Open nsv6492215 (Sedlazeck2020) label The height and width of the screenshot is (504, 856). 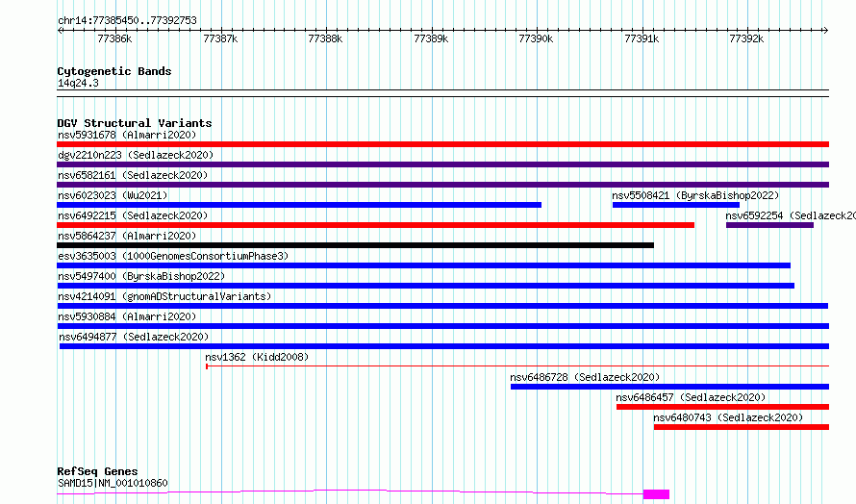[133, 215]
